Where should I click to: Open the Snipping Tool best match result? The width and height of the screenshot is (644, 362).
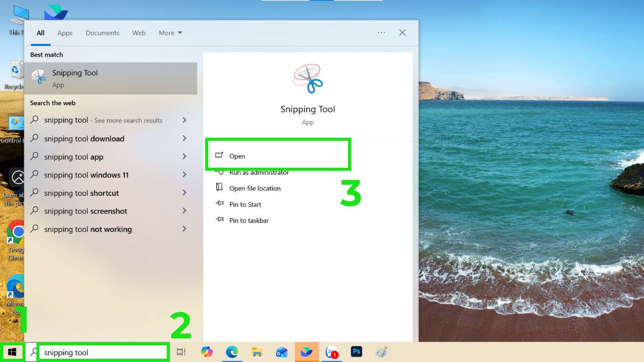[75, 78]
